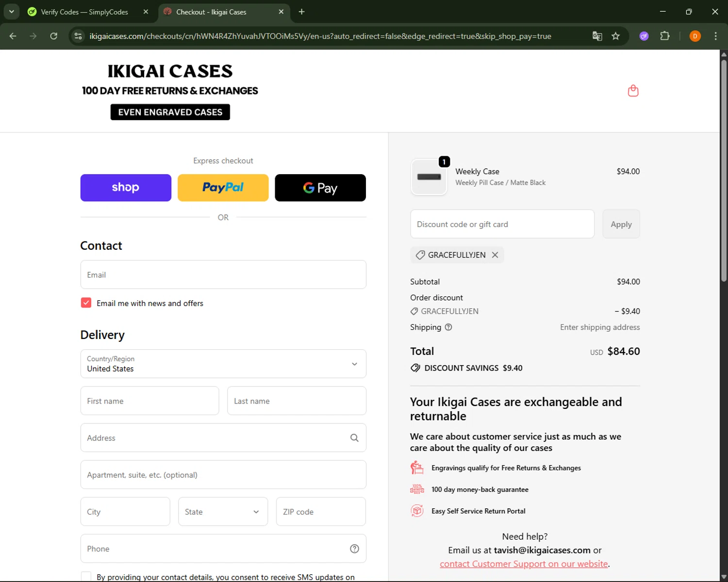
Task: Click the 100 day money-back guarantee text
Action: point(480,489)
